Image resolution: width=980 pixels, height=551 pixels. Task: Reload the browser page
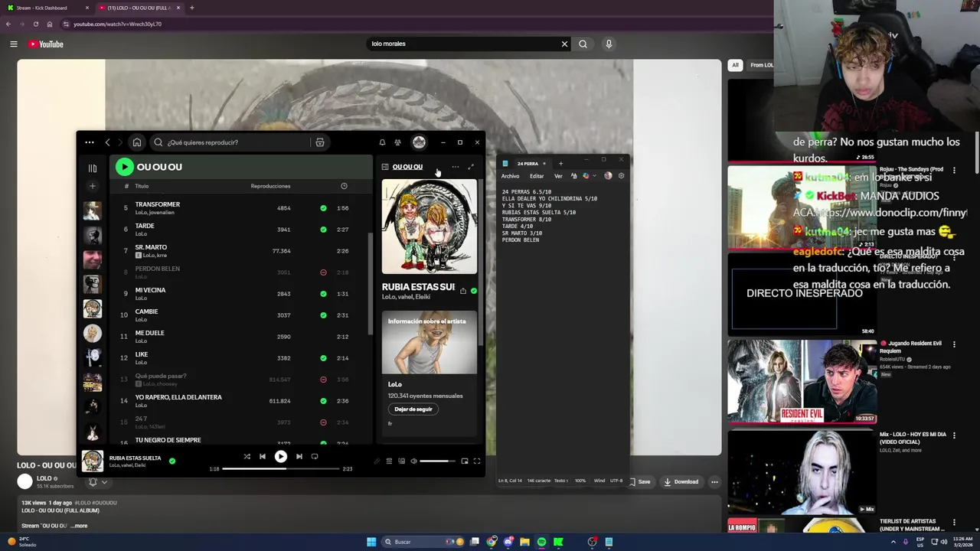(35, 24)
